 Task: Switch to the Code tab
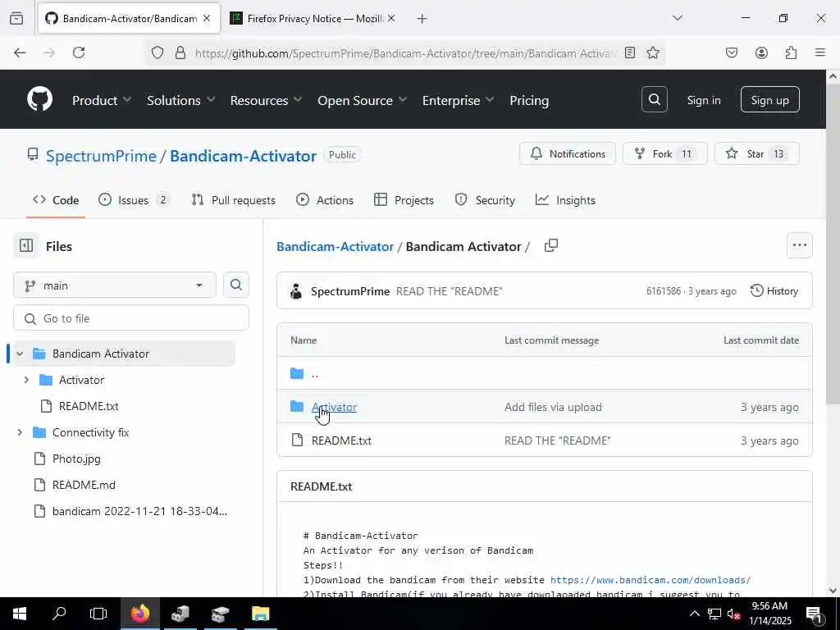point(56,200)
